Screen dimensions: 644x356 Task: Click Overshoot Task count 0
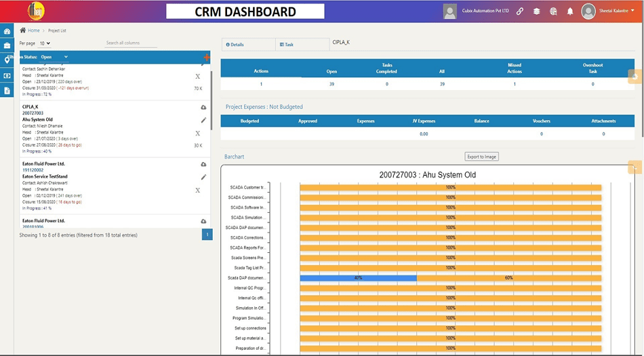[592, 84]
